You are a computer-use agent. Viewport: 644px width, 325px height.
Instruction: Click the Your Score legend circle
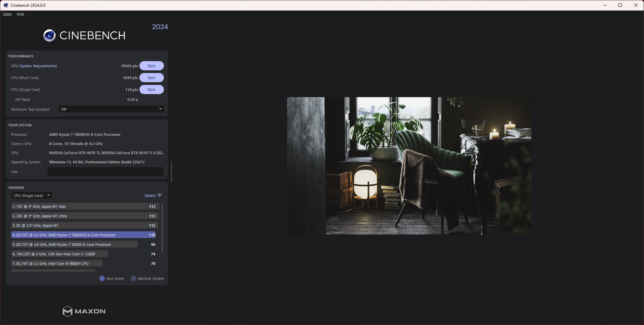(x=102, y=278)
